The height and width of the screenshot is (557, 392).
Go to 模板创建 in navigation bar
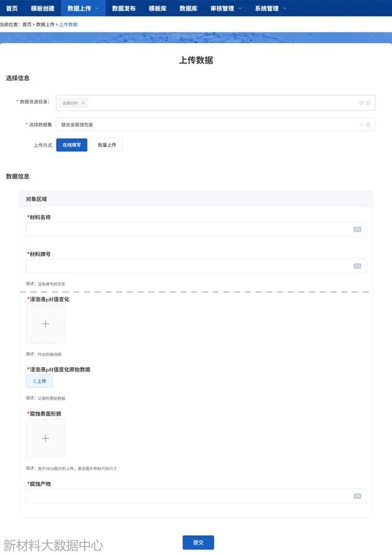pos(43,8)
